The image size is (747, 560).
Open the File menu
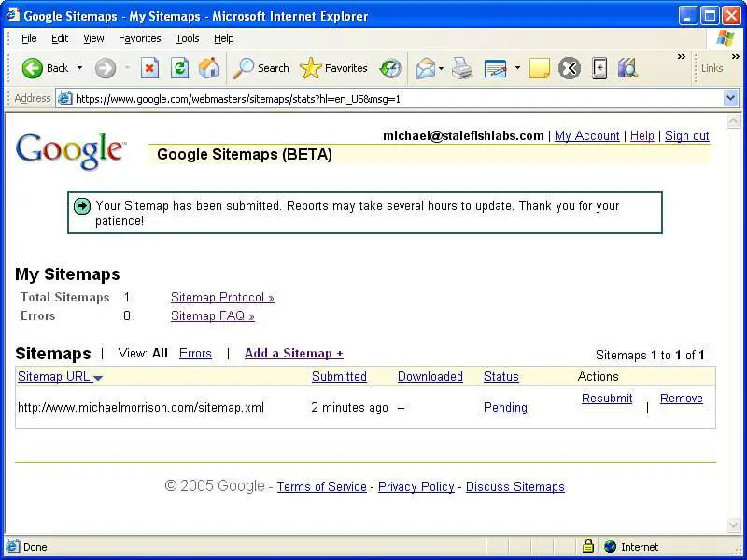click(29, 38)
